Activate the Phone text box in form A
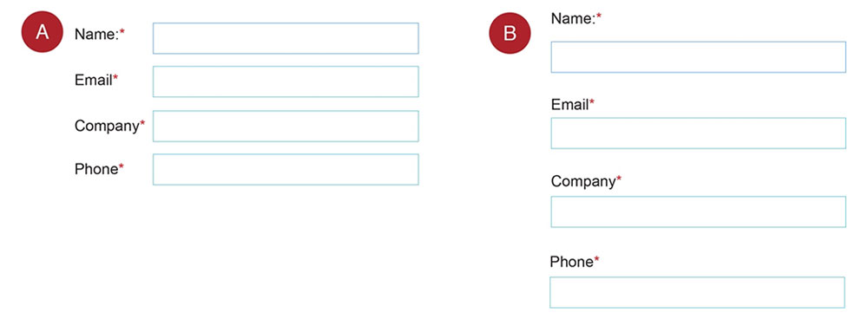The width and height of the screenshot is (868, 319). (x=286, y=169)
